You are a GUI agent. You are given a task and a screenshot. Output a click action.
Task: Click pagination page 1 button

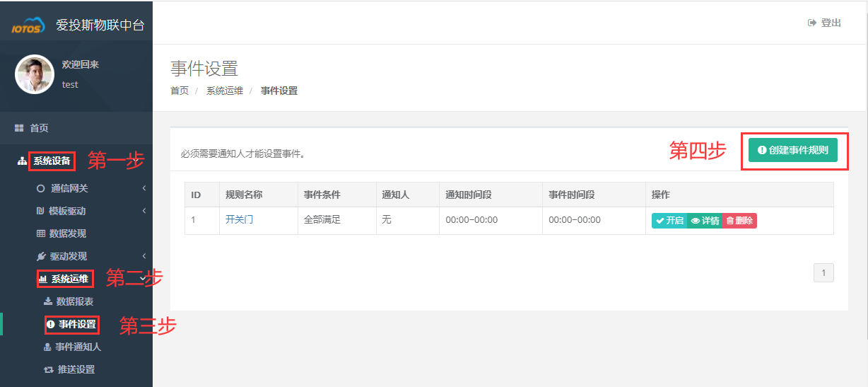(823, 272)
